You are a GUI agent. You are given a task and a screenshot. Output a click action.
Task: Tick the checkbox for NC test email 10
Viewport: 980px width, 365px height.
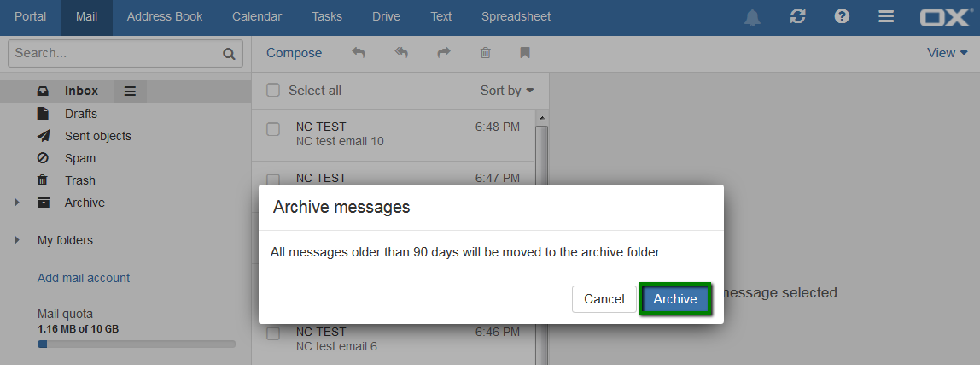273,130
